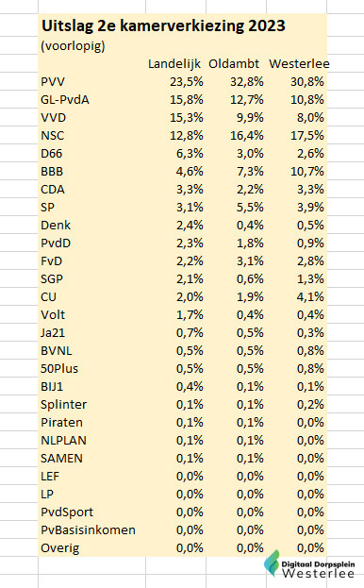Select NSC Oldambt value 16,4%
Screen dimensions: 364x588
tap(247, 135)
